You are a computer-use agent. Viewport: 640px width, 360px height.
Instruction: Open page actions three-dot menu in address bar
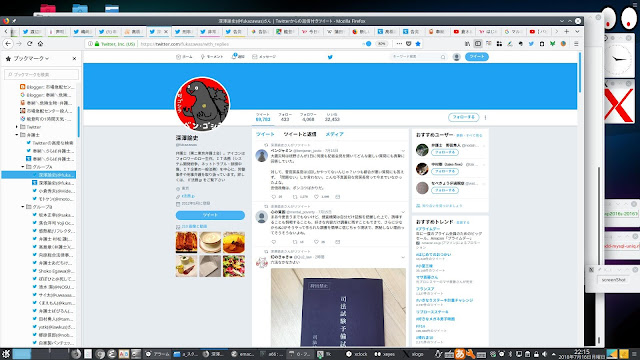coord(399,44)
